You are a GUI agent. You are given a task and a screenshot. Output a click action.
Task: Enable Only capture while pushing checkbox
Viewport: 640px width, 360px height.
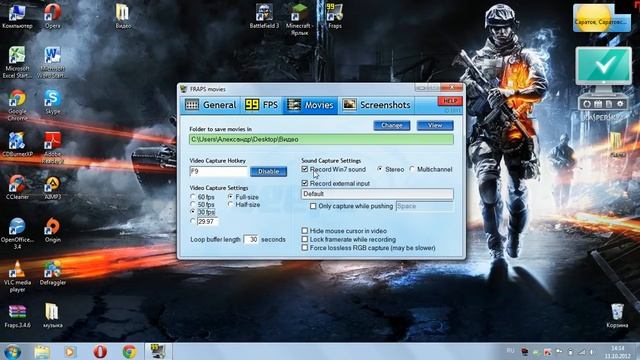tap(313, 206)
